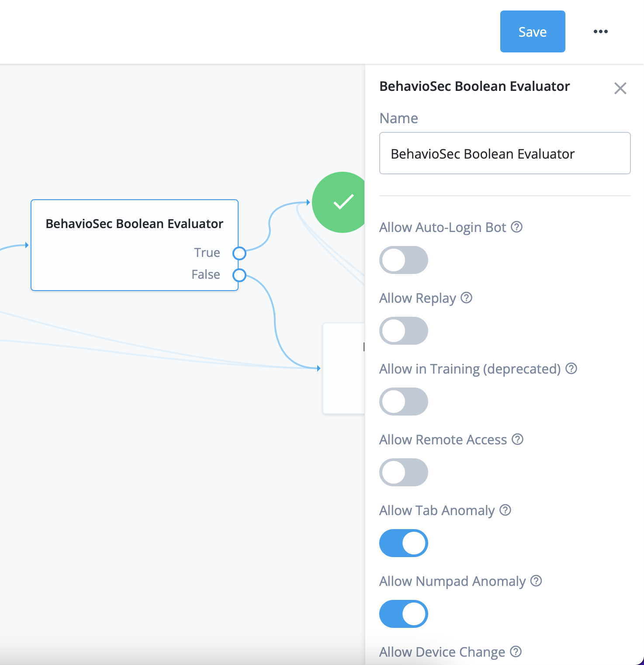This screenshot has height=665, width=644.
Task: Click the True outcome connector circle
Action: click(239, 253)
